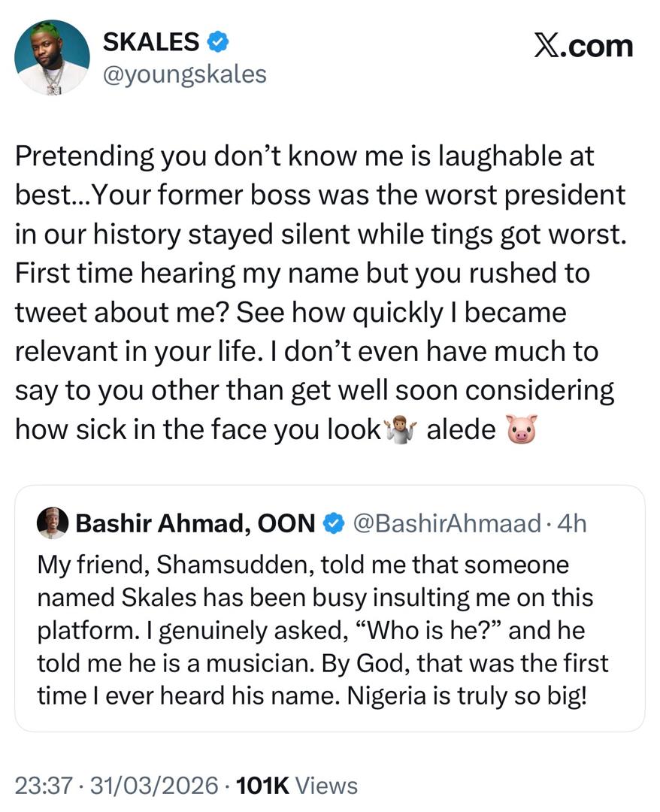This screenshot has width=660, height=812.
Task: Click the pig face emoji
Action: tap(524, 430)
